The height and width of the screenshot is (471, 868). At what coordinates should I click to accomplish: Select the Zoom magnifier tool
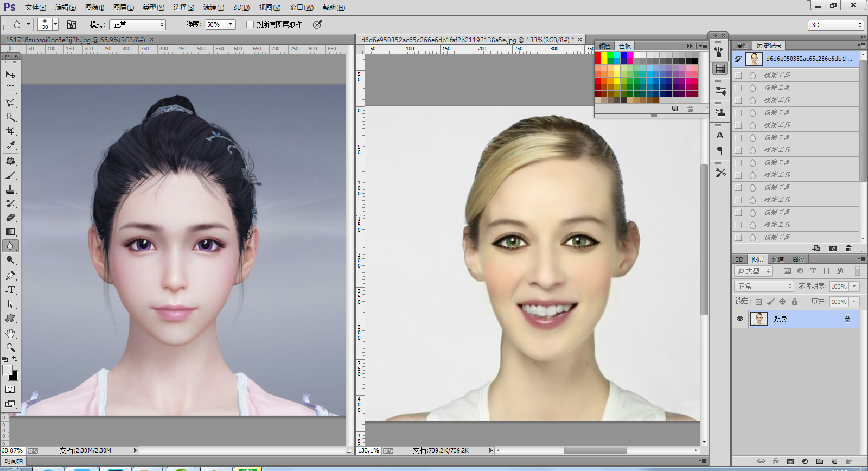coord(10,347)
